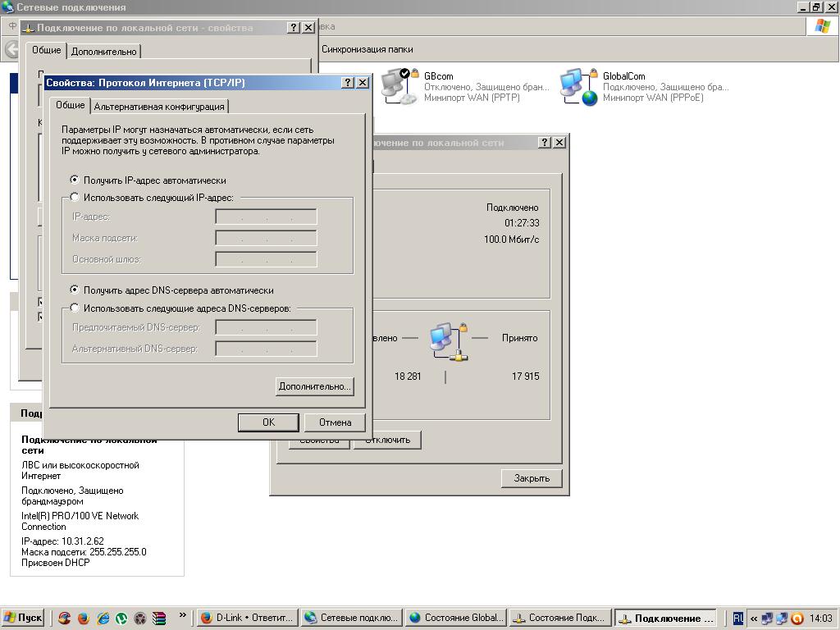This screenshot has width=840, height=630.
Task: Select 'Получить IP-адрес автоматически' radio button
Action: [x=75, y=180]
